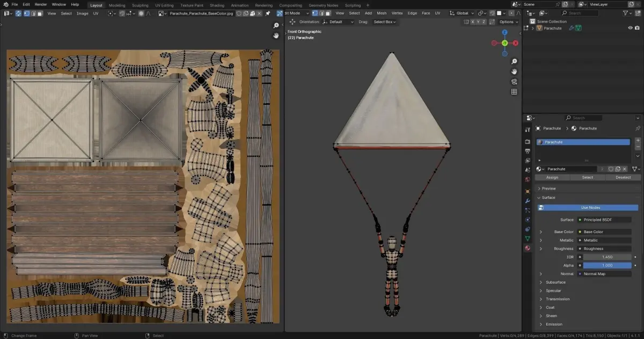Open the Options dropdown in the viewport
The width and height of the screenshot is (644, 339).
pos(508,21)
